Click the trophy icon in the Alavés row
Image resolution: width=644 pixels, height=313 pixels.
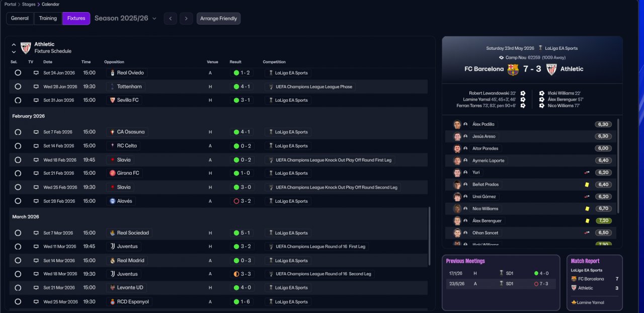(271, 201)
